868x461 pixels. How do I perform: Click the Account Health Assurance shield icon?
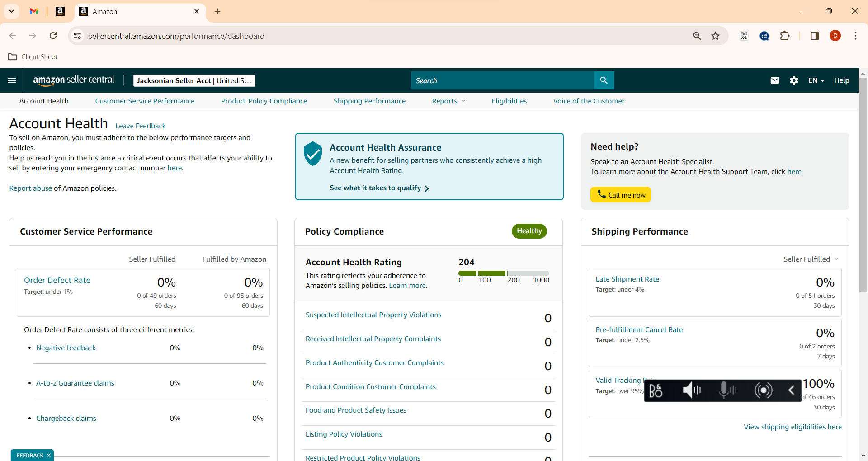pos(313,154)
